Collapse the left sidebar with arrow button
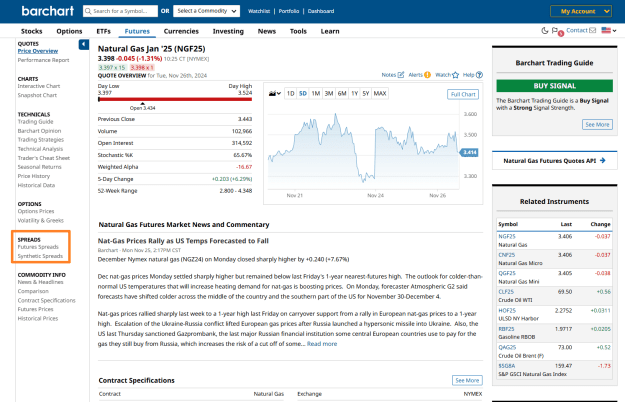The height and width of the screenshot is (402, 625). [84, 44]
